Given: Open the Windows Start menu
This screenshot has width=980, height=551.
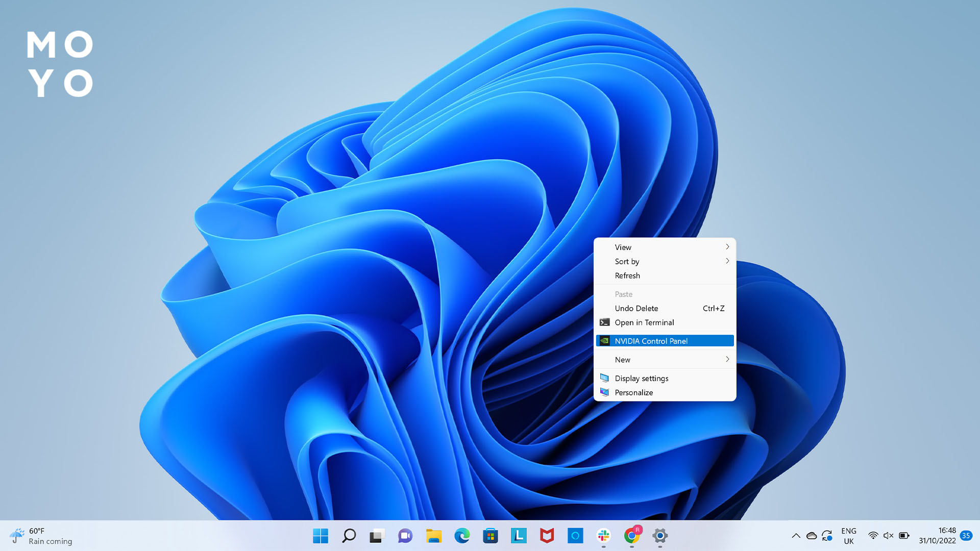Looking at the screenshot, I should [321, 536].
